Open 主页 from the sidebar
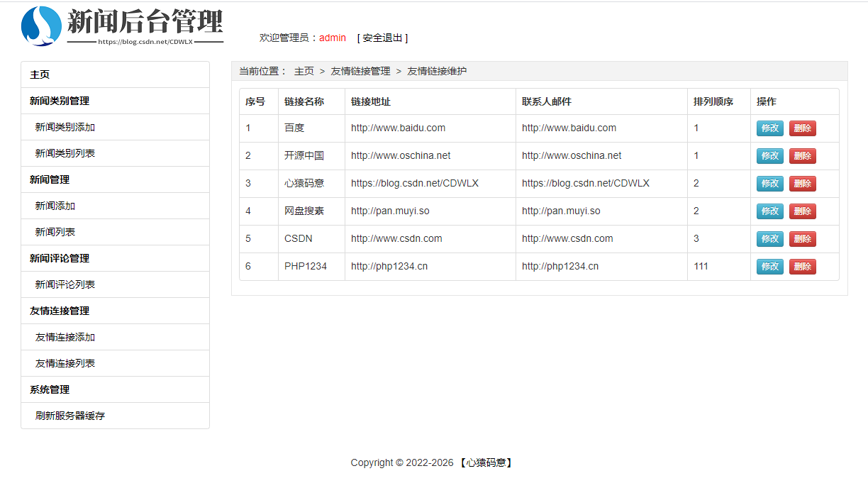 pyautogui.click(x=38, y=74)
